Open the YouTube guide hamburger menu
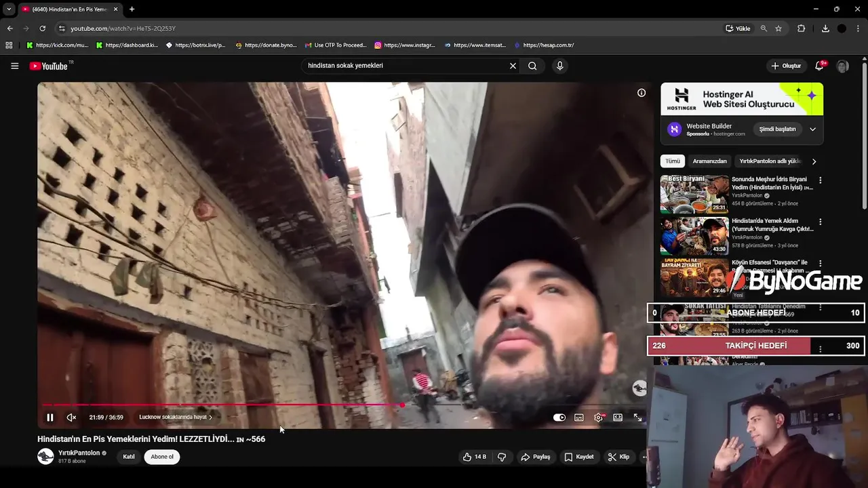The width and height of the screenshot is (868, 488). (14, 66)
